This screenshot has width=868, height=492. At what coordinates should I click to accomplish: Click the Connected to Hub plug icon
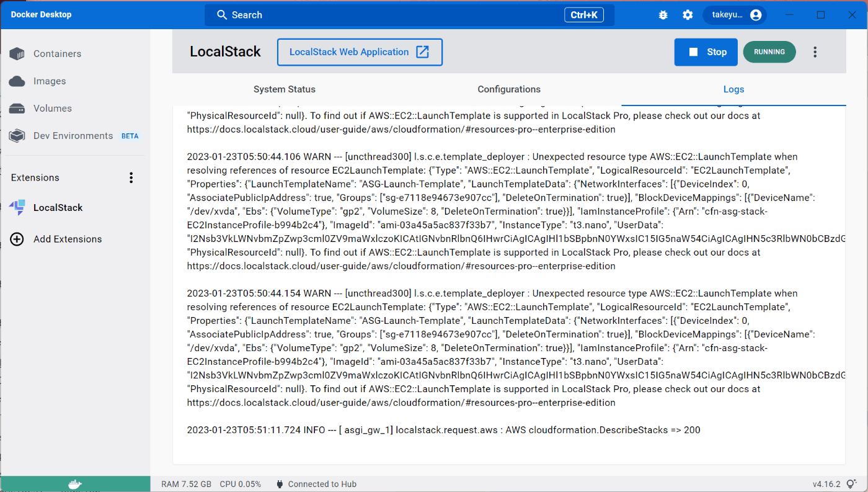coord(280,484)
